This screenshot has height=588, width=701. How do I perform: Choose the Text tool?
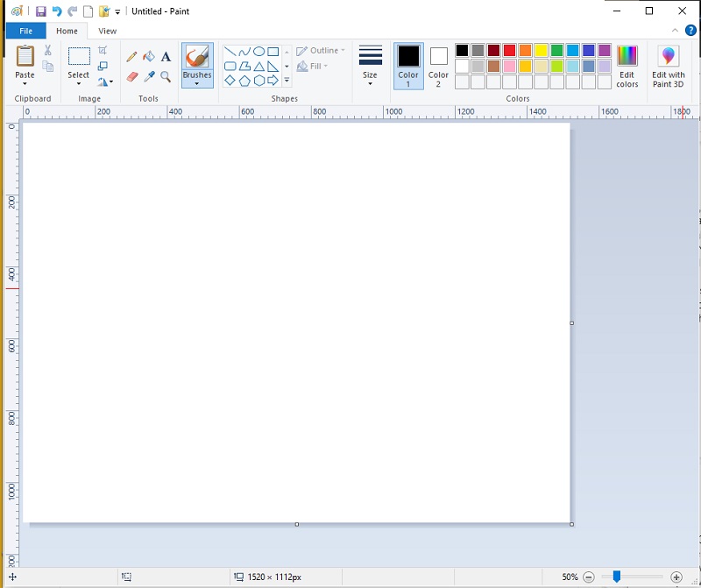click(166, 55)
